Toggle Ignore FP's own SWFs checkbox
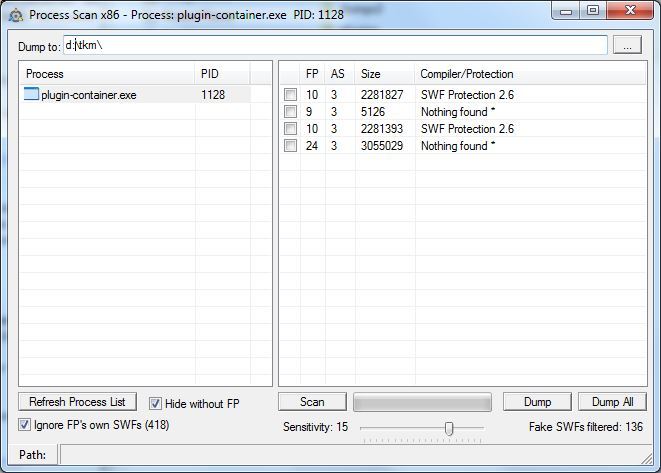661x473 pixels. point(24,425)
